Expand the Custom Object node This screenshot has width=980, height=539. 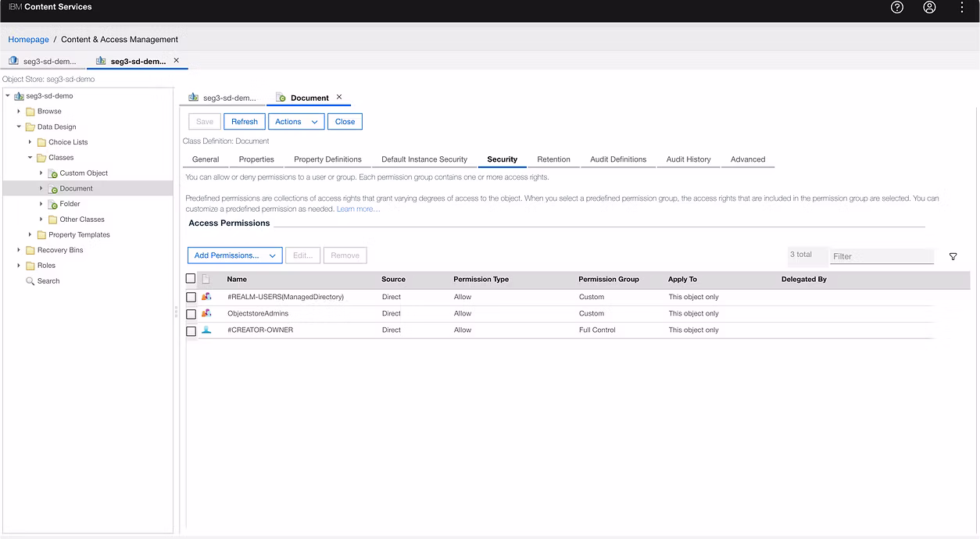[x=41, y=173]
